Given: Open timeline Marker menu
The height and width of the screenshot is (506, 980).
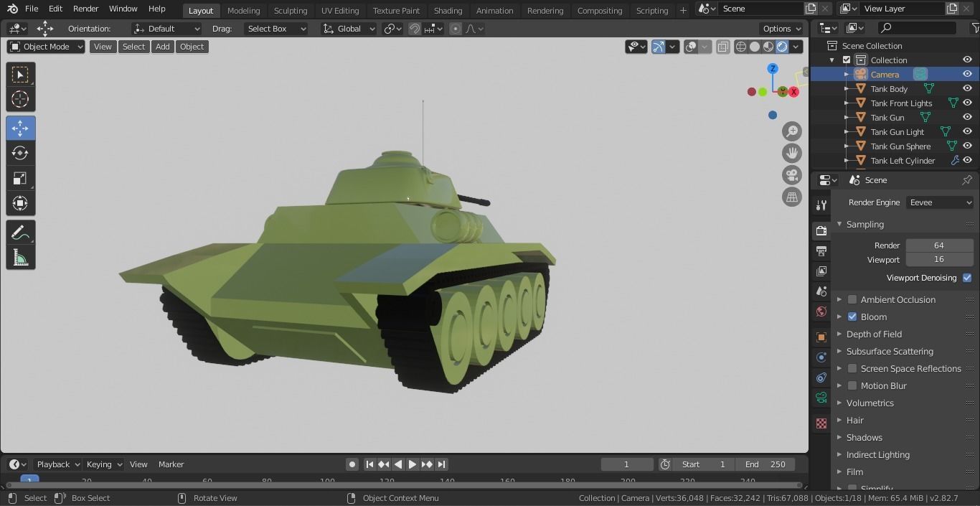Looking at the screenshot, I should pos(171,464).
